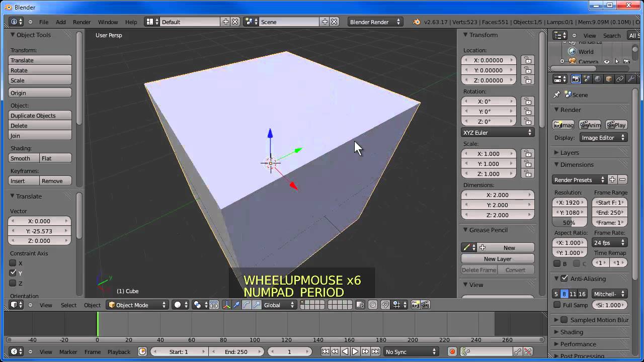
Task: Select the translate manipulator arrow icon
Action: (236, 305)
